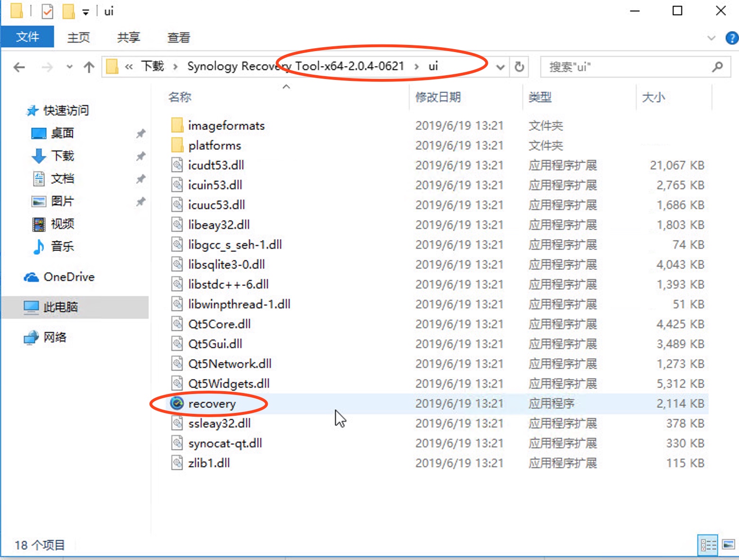Click the Qt5Core.dll file icon
Image resolution: width=739 pixels, height=560 pixels.
pos(177,324)
